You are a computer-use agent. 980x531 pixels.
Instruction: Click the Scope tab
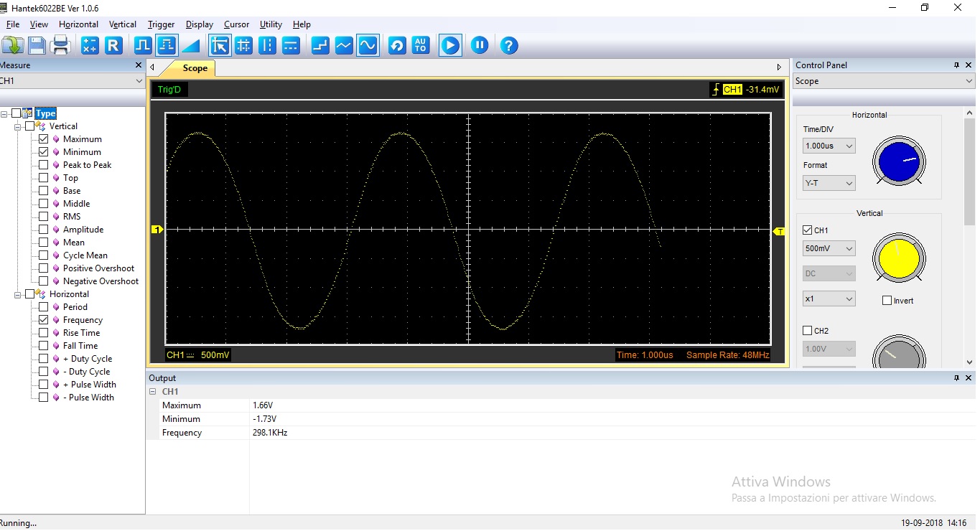[x=195, y=68]
